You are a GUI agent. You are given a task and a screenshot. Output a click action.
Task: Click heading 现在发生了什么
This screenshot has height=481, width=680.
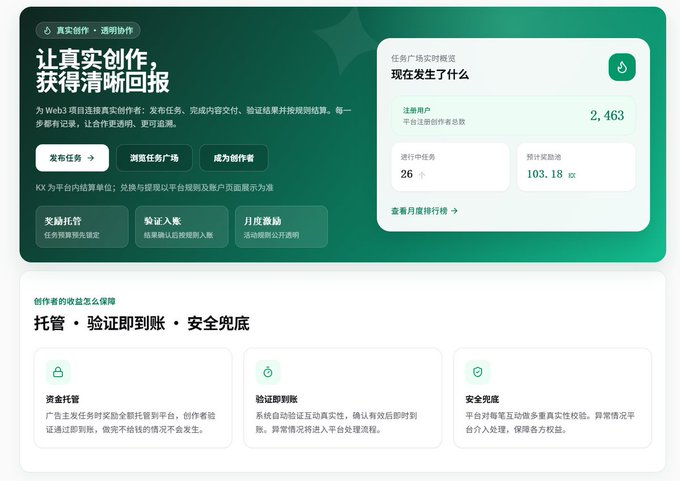[x=430, y=75]
